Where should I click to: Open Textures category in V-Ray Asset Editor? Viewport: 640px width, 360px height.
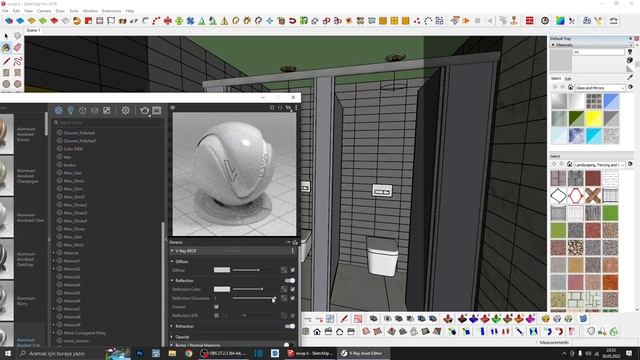click(107, 110)
